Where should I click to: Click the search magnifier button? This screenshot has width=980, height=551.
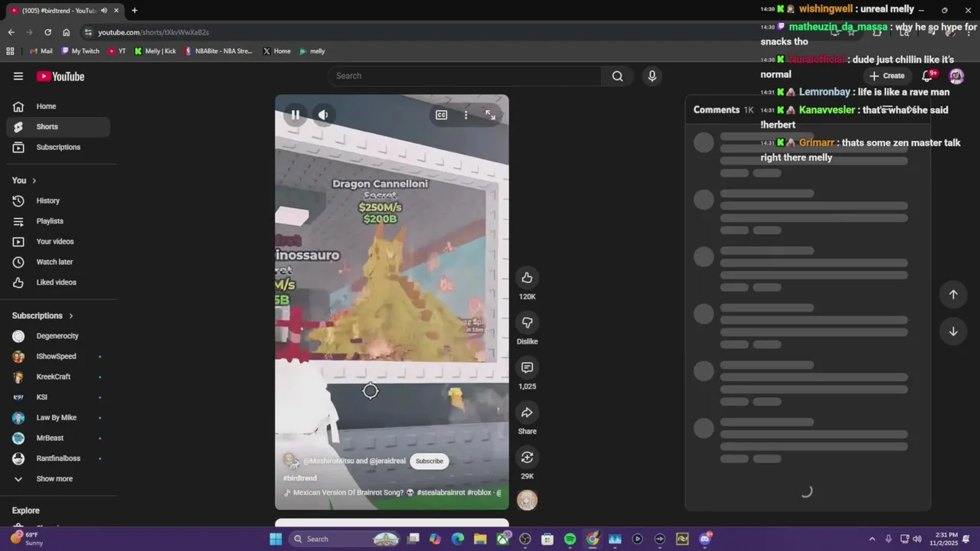(617, 76)
